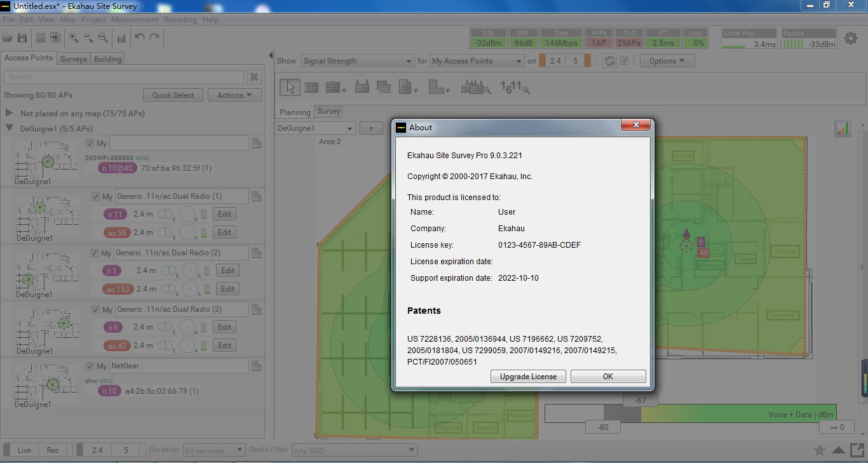
Task: Toggle My checkbox for Generic Dual Radio (2)
Action: coord(95,253)
